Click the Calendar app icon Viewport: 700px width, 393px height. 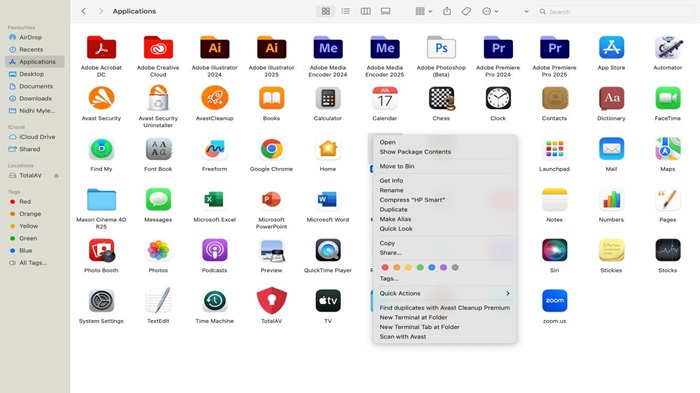pos(385,98)
